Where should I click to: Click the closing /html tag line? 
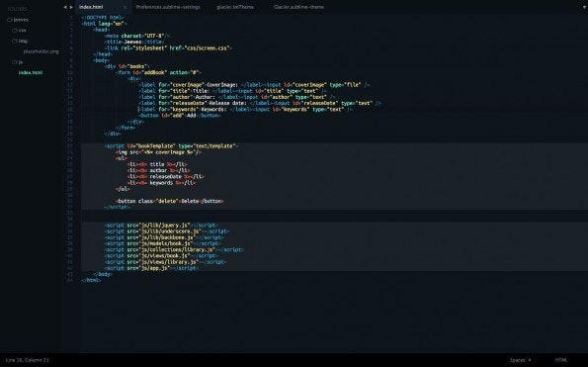click(91, 280)
